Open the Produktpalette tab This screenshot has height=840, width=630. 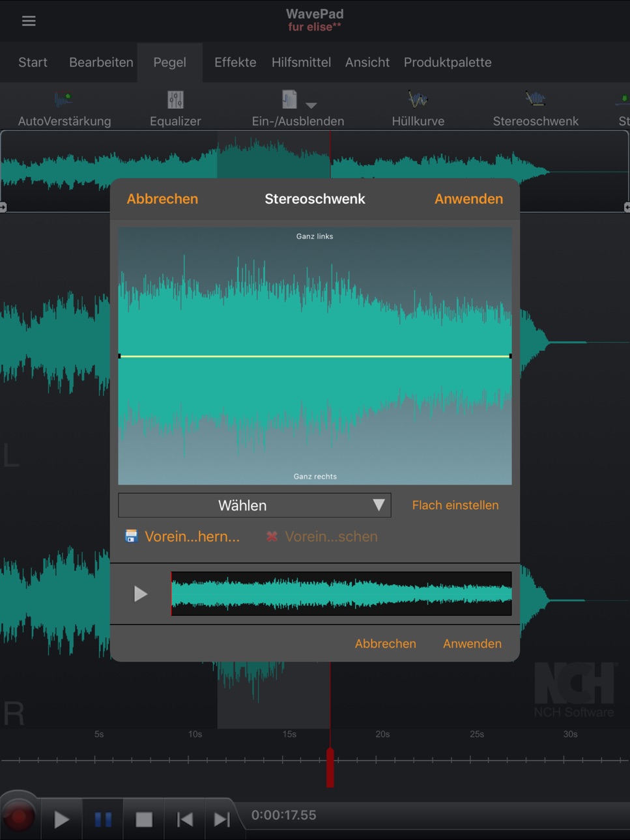click(448, 63)
